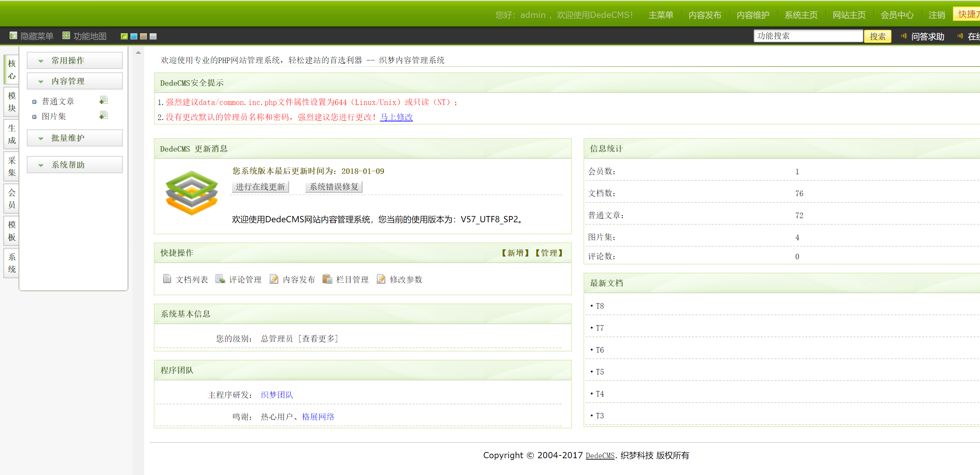Switch to the 核心 side tab
Screen dimensions: 980x475
12,70
